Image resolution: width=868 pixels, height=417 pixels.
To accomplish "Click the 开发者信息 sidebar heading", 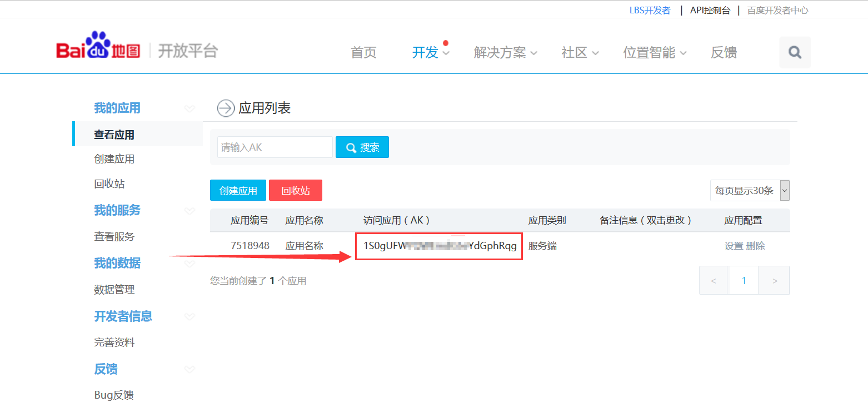I will point(123,316).
